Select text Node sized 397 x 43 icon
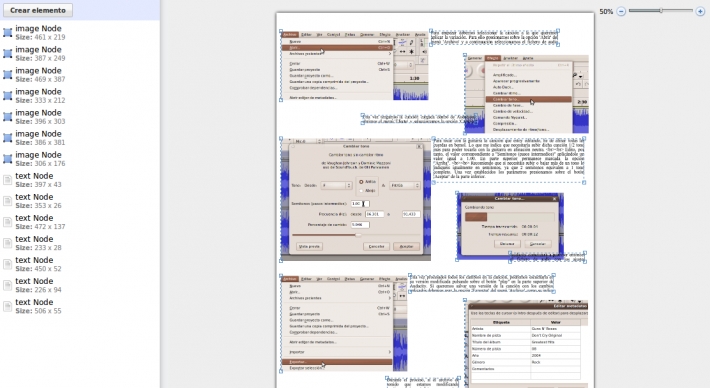 coord(8,180)
